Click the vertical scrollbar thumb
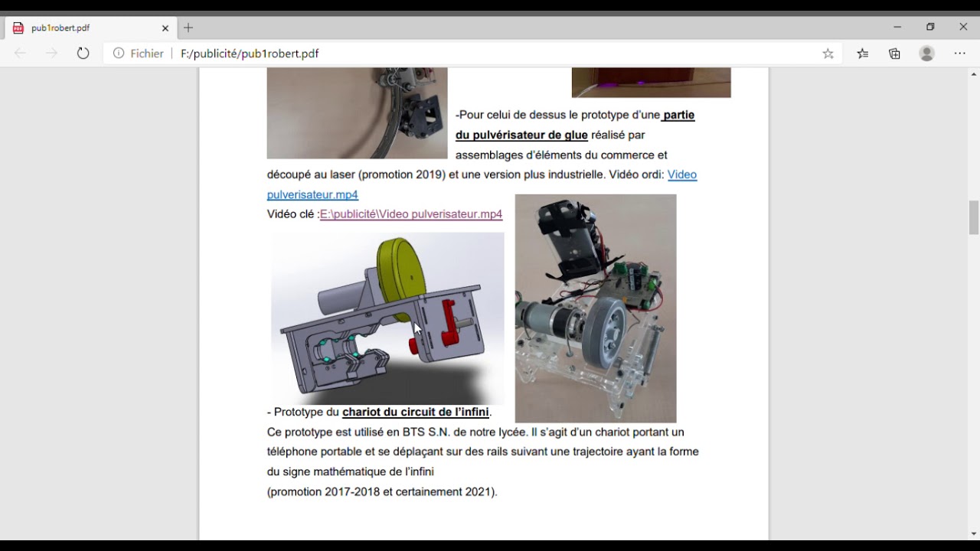The width and height of the screenshot is (980, 551). coord(974,217)
